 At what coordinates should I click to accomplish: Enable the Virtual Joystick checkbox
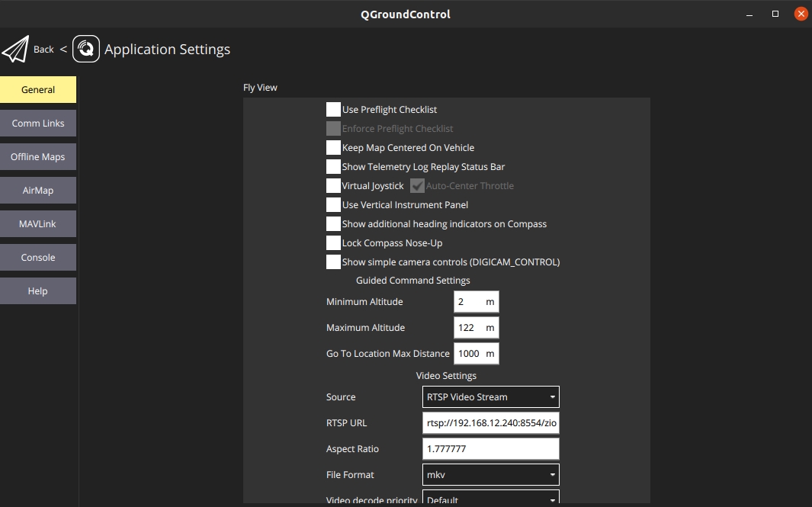333,186
